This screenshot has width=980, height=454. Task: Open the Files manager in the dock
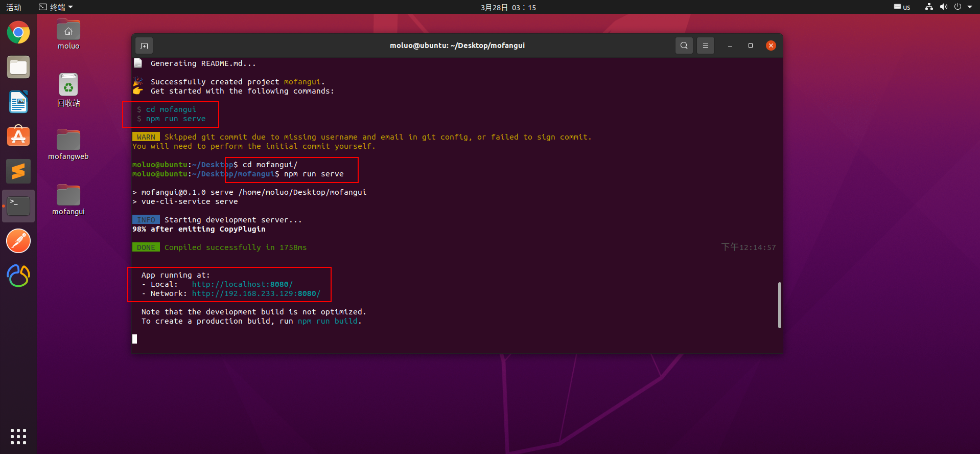tap(18, 67)
